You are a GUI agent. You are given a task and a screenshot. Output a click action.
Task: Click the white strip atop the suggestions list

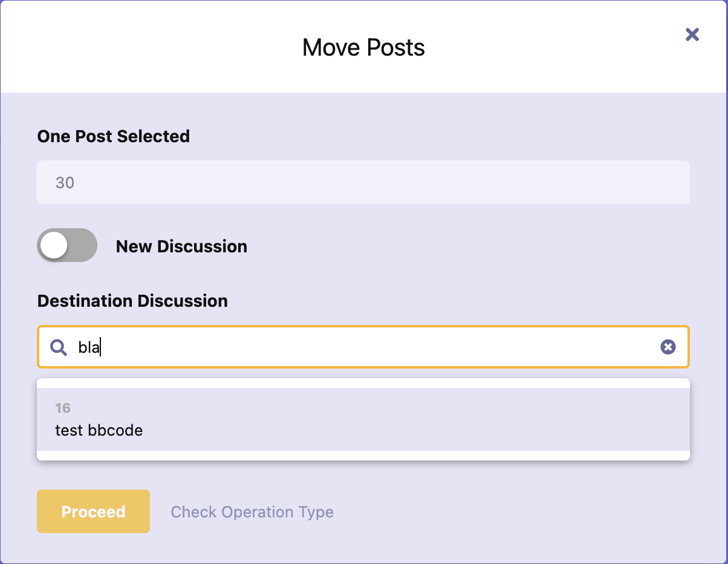[363, 383]
